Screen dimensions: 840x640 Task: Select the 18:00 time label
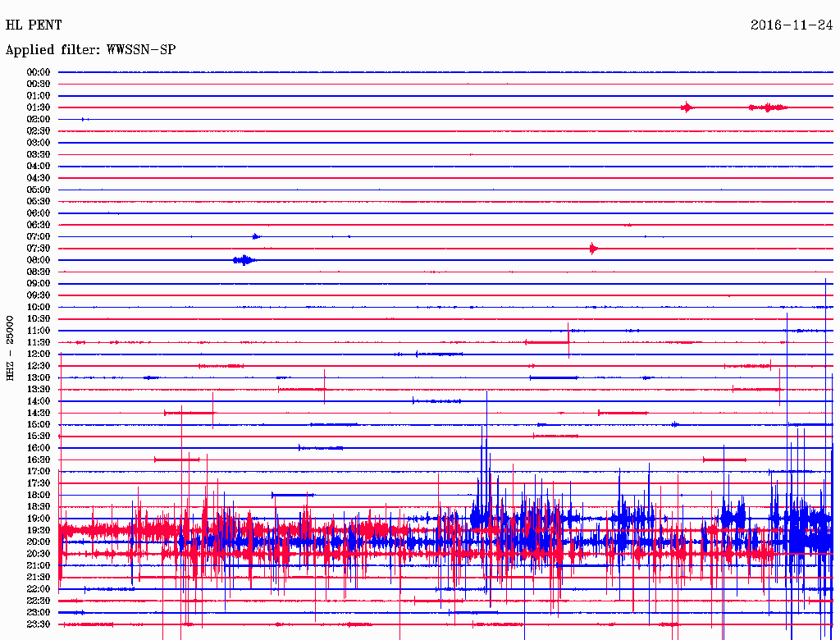click(x=39, y=496)
